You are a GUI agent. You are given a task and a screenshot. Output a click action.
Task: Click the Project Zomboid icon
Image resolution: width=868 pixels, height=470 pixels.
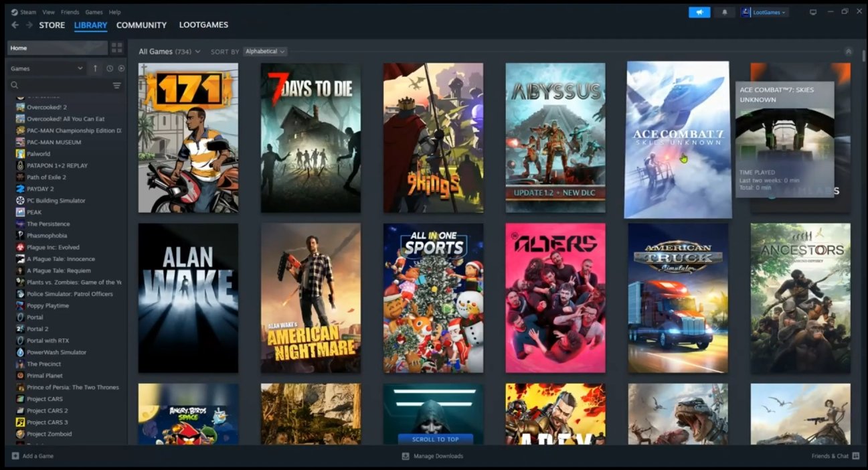(x=21, y=434)
